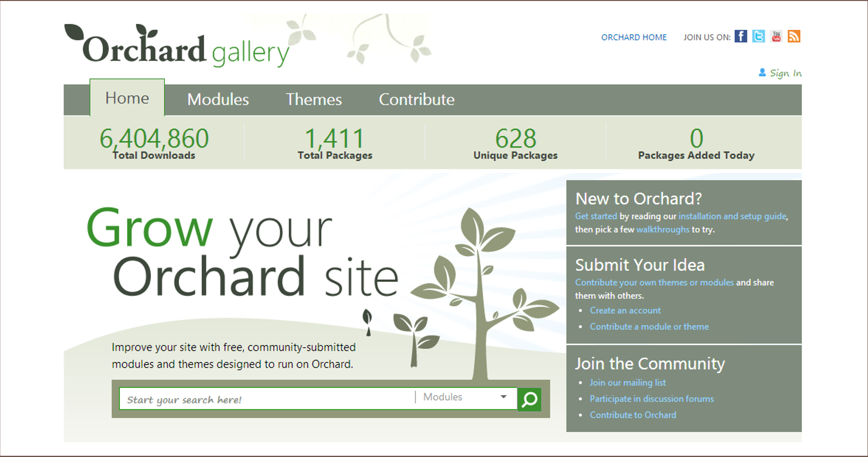Click the Orchard gallery logo
Image resolution: width=868 pixels, height=457 pixels.
click(177, 45)
